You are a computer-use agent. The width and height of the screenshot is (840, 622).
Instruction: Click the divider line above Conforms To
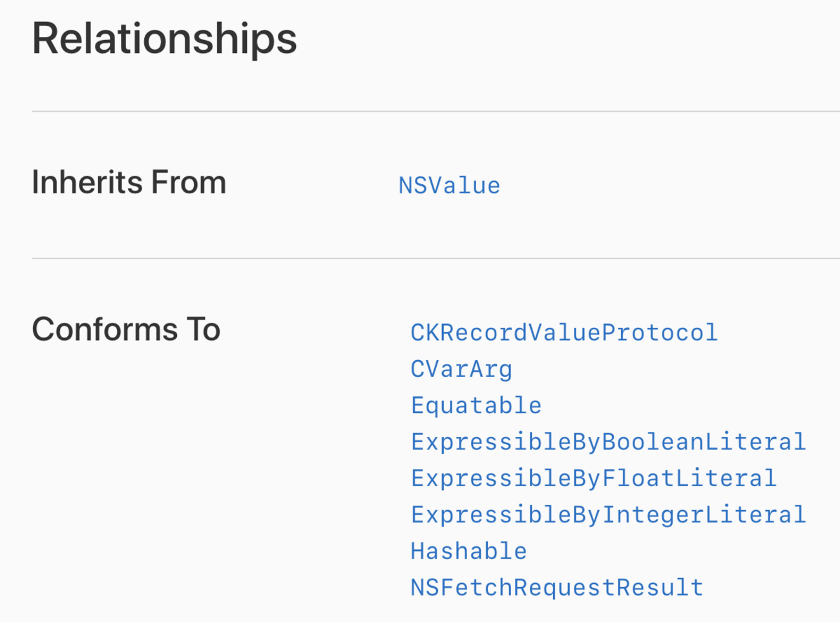[436, 259]
